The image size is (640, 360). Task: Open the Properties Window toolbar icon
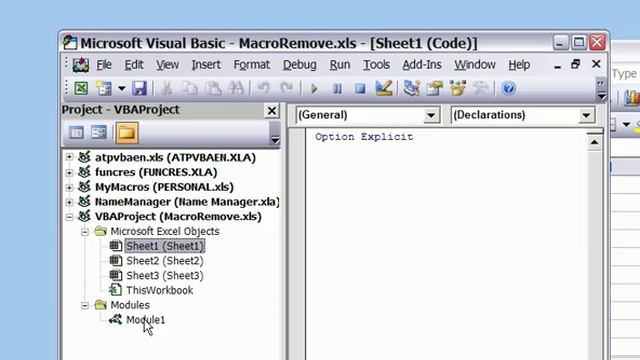pos(435,88)
